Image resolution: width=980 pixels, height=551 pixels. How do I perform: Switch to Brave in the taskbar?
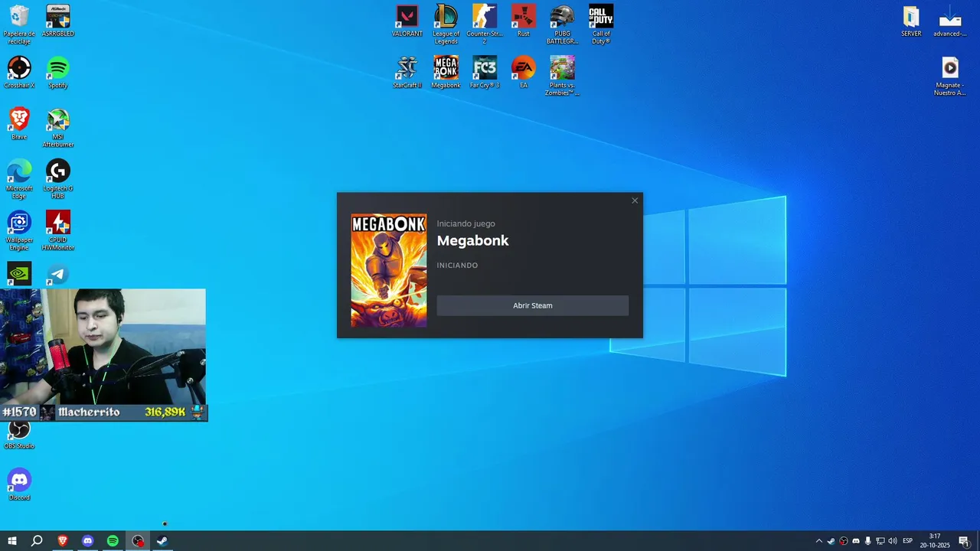click(63, 541)
